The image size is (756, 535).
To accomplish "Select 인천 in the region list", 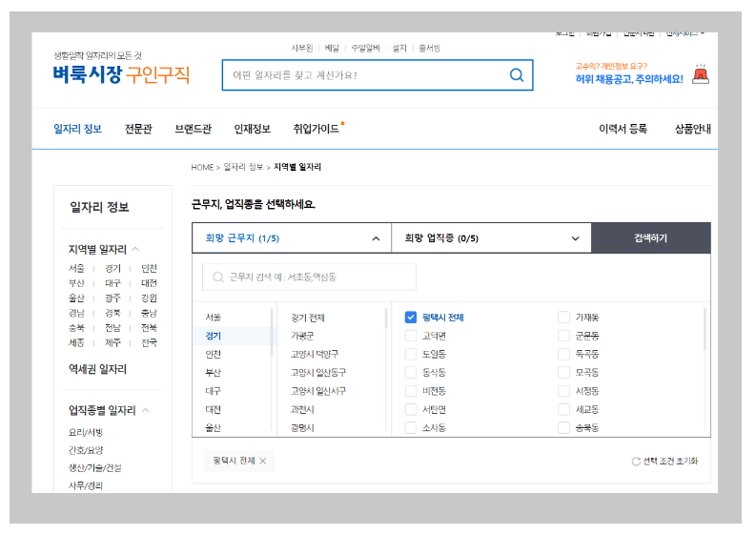I will pyautogui.click(x=214, y=354).
